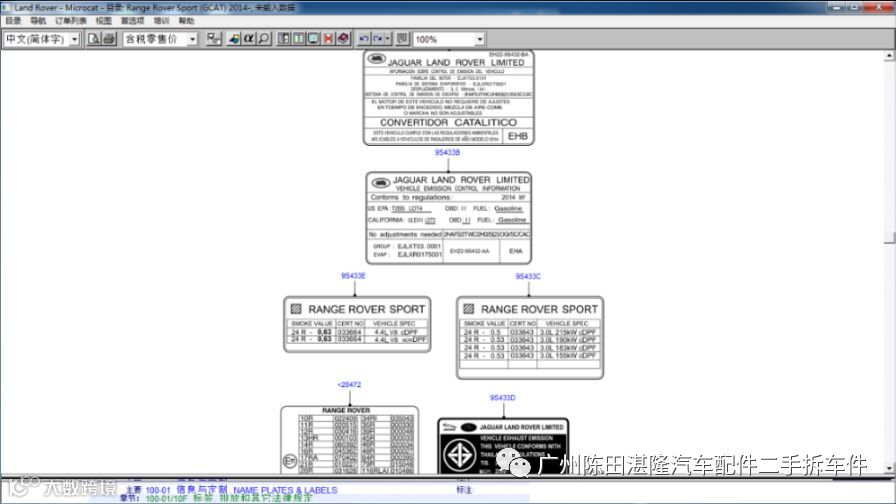Select the Vehicle Emission Control Information label
Screen dimensions: 896x504
449,218
